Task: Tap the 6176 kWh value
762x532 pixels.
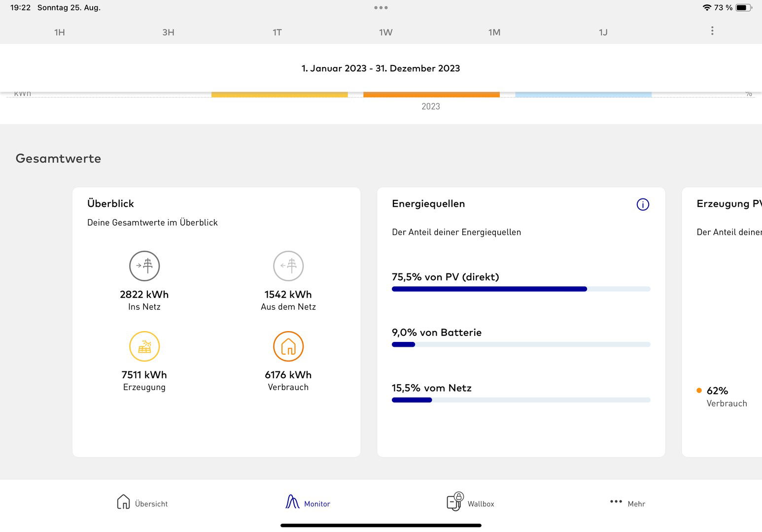Action: 288,375
